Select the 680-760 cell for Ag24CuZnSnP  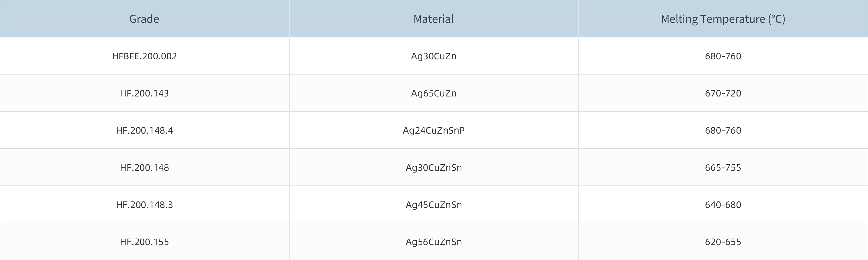(x=723, y=130)
